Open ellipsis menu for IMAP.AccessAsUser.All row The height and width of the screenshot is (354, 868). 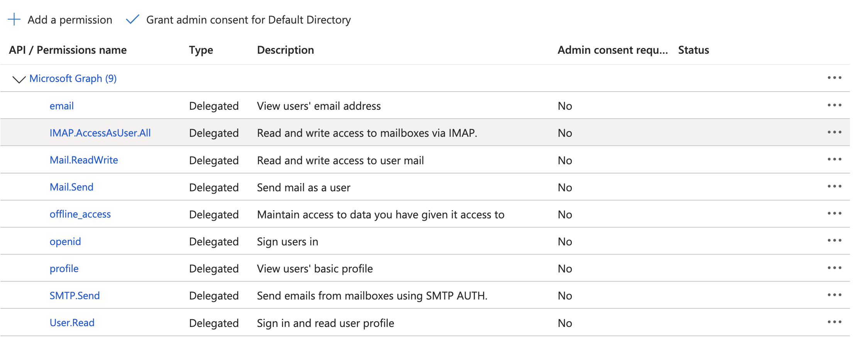point(834,132)
